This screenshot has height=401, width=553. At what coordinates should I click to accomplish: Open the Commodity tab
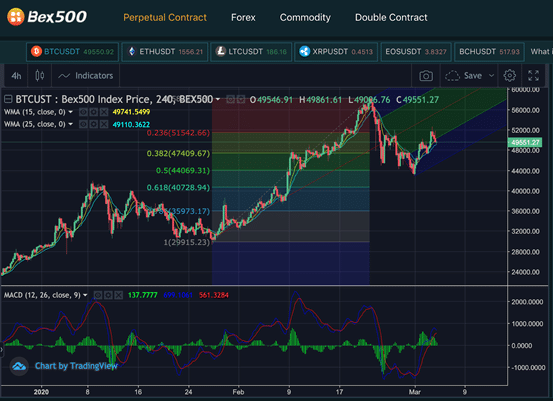pyautogui.click(x=305, y=17)
